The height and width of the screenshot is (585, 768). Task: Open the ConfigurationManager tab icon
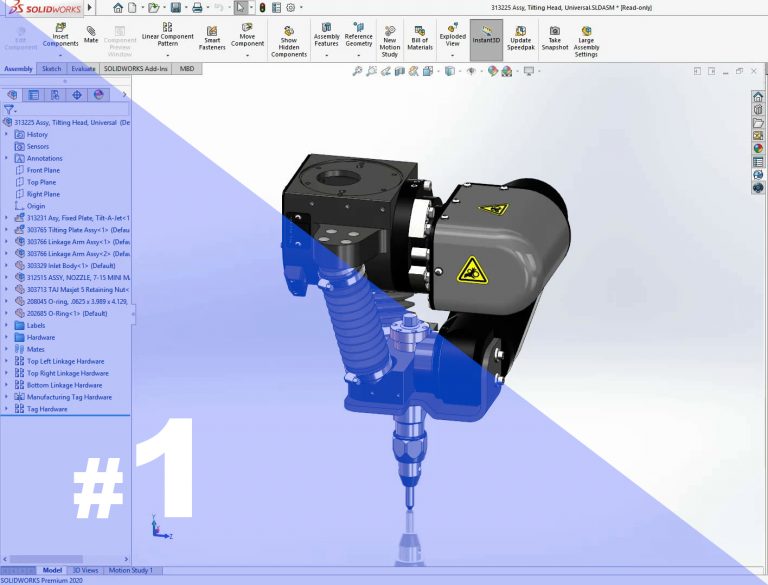(55, 95)
